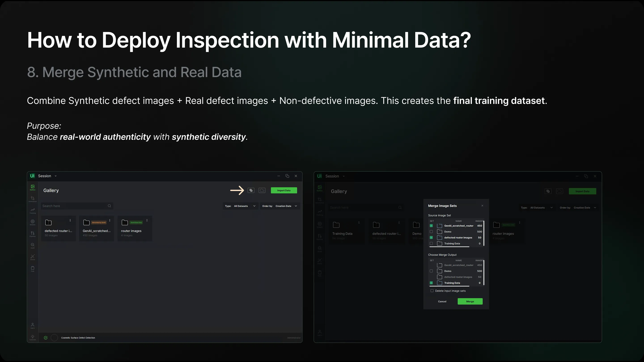This screenshot has width=644, height=362.
Task: Open the Annotation section in left window sidebar
Action: tap(32, 199)
